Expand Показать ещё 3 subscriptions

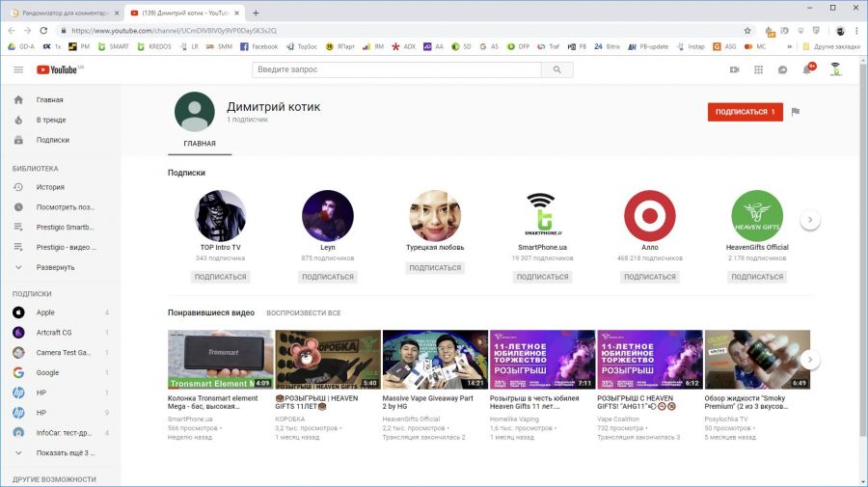(x=66, y=452)
